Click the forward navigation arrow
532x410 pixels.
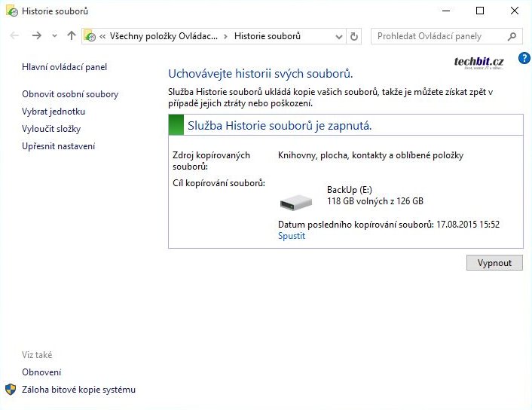point(36,36)
